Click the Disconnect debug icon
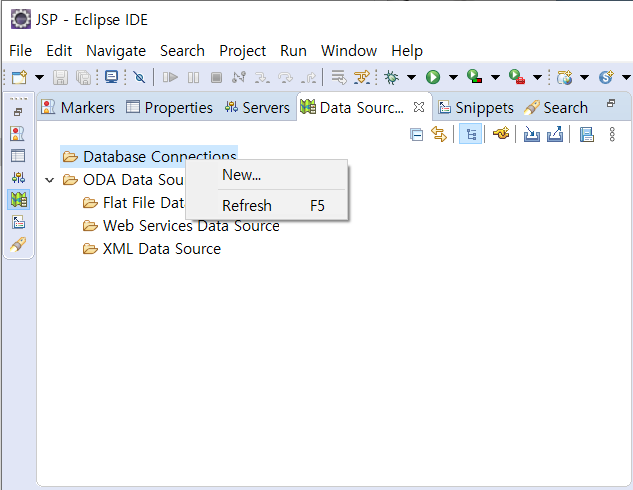 [239, 77]
